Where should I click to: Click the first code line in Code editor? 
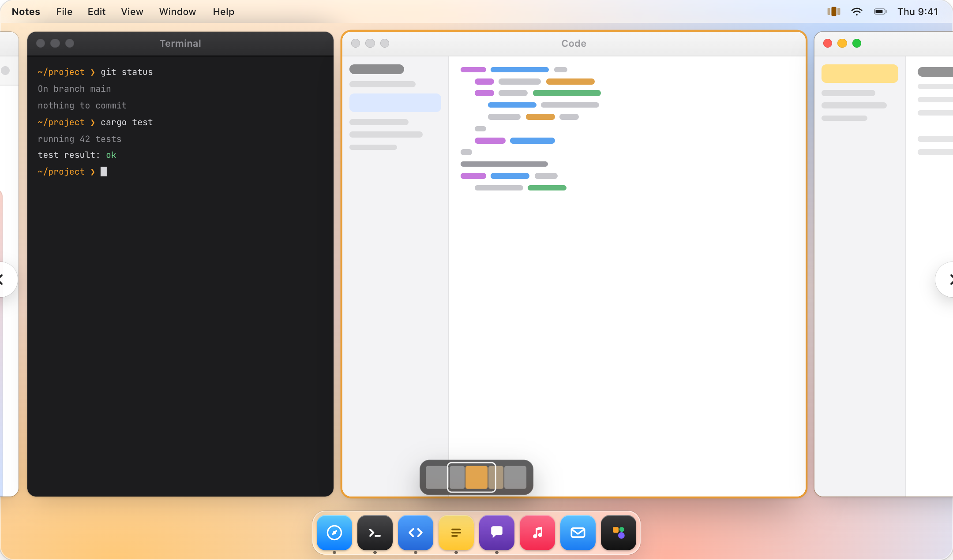(x=514, y=70)
